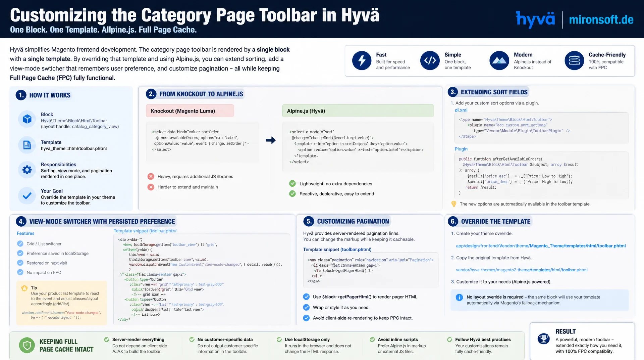
Task: Click the code brackets Simple icon
Action: tap(430, 60)
